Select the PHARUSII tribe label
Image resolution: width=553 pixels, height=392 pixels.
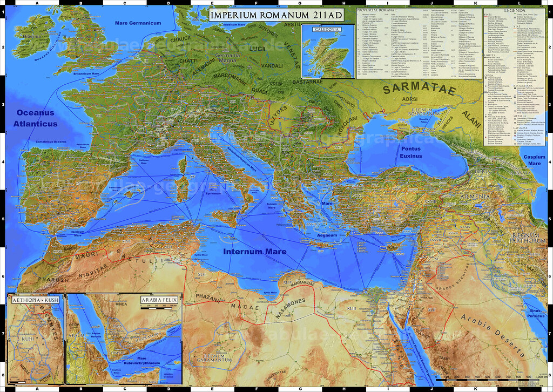[53, 280]
